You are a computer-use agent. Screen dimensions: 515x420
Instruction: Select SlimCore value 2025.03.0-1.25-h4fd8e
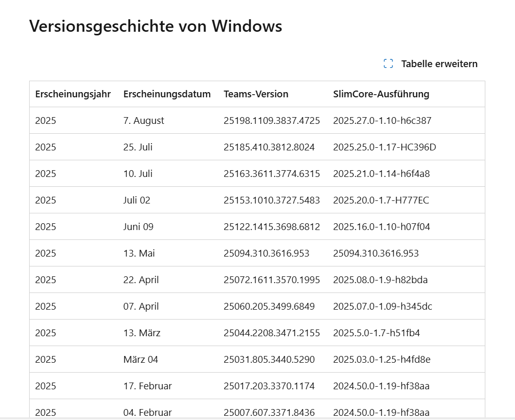point(382,360)
